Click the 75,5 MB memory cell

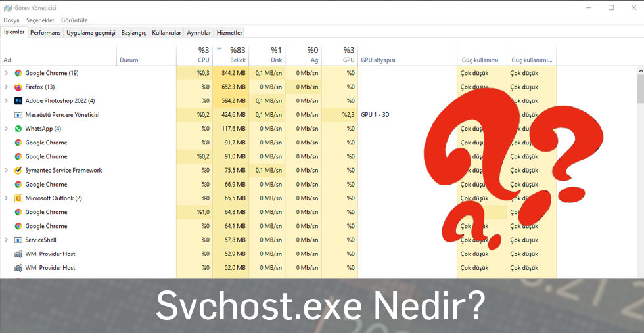tap(231, 170)
